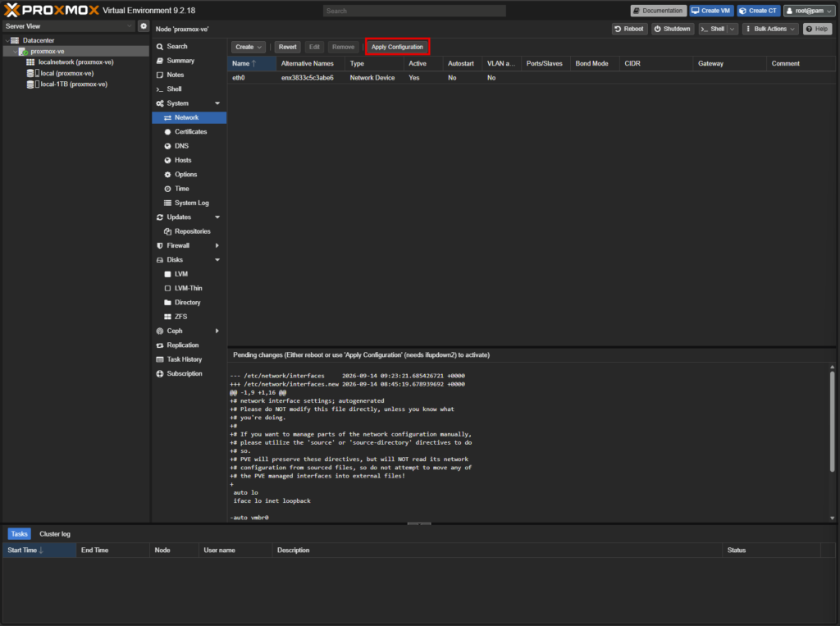
Task: Sort by the Name column header
Action: point(252,63)
